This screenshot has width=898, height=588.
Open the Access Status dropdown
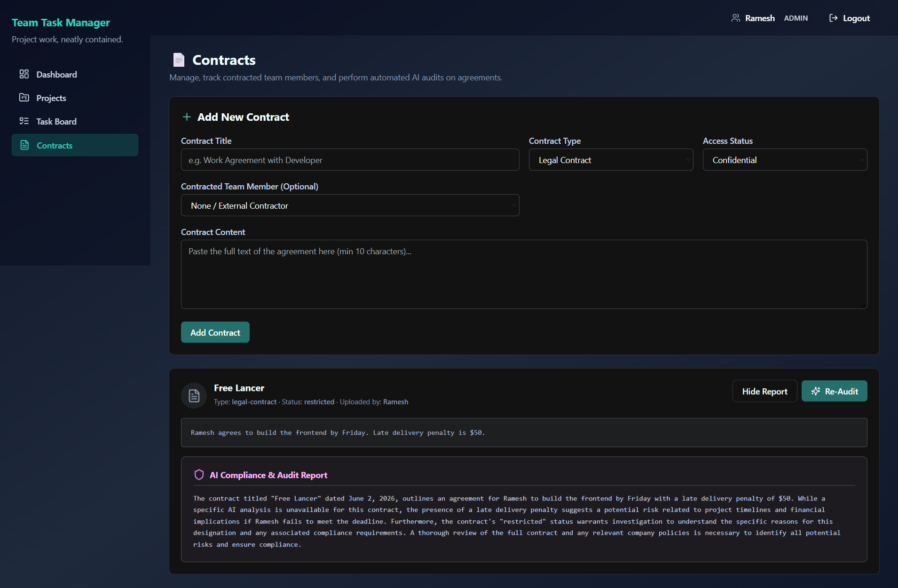(785, 160)
